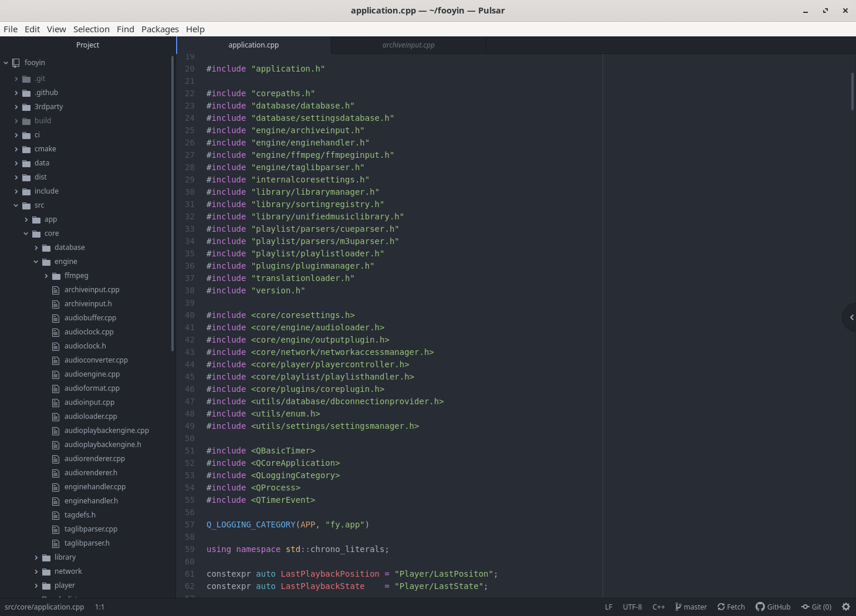Click the tree view vertical scrollbar
This screenshot has height=616, width=856.
click(x=172, y=203)
